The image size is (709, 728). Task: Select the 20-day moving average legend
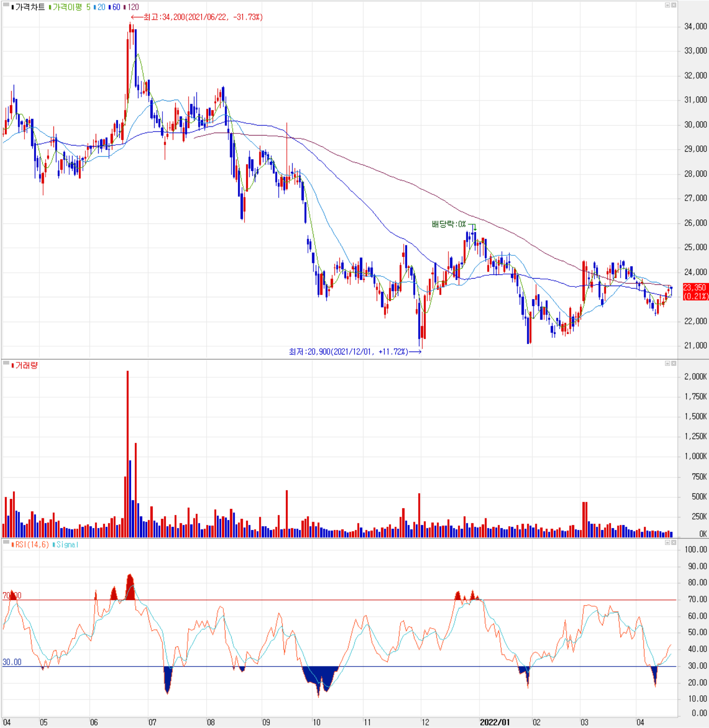pyautogui.click(x=99, y=7)
